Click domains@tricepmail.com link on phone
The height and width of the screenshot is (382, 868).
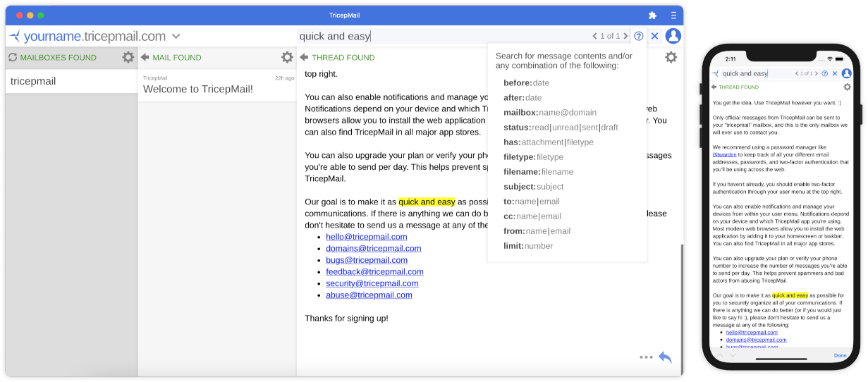pos(757,339)
